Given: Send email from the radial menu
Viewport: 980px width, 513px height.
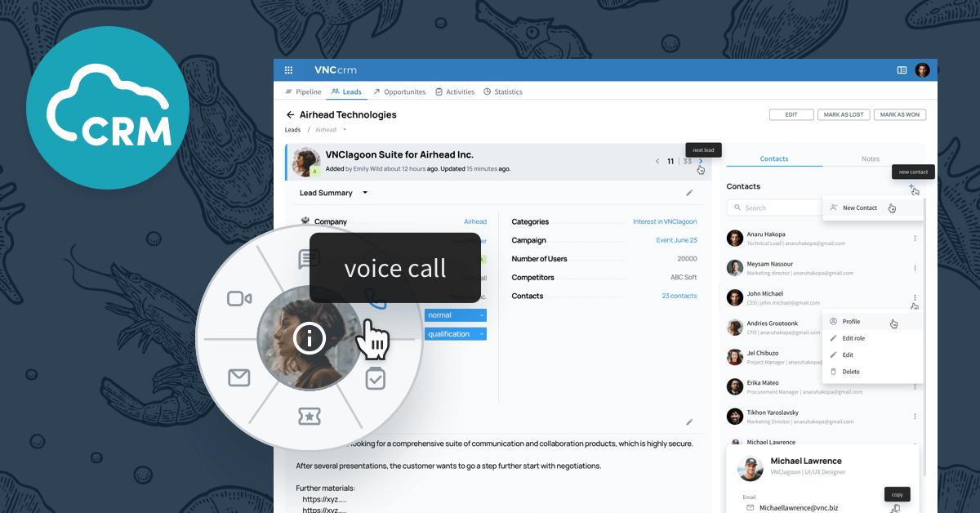Looking at the screenshot, I should (x=238, y=377).
